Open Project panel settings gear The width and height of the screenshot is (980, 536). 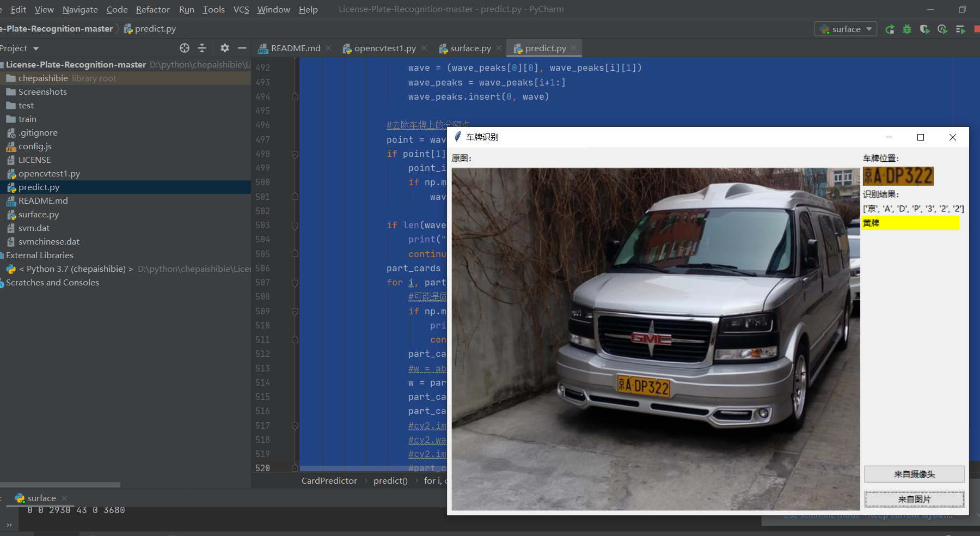point(224,48)
